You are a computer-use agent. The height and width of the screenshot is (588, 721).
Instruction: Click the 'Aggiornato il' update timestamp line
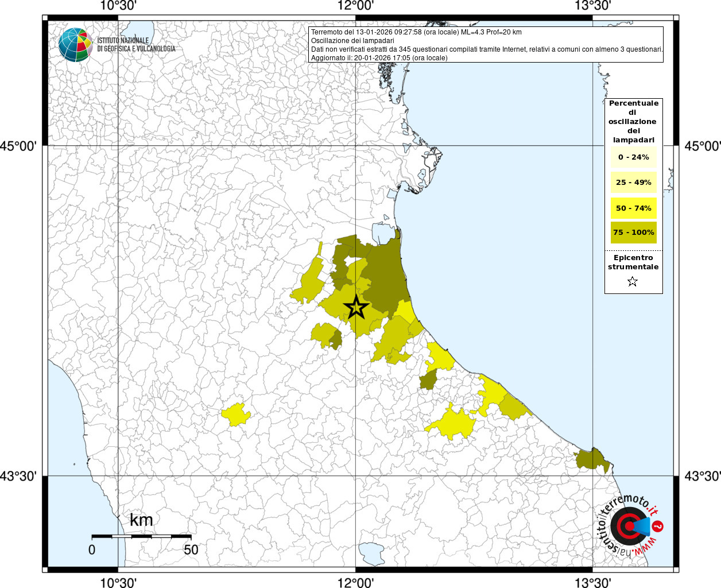pyautogui.click(x=379, y=58)
